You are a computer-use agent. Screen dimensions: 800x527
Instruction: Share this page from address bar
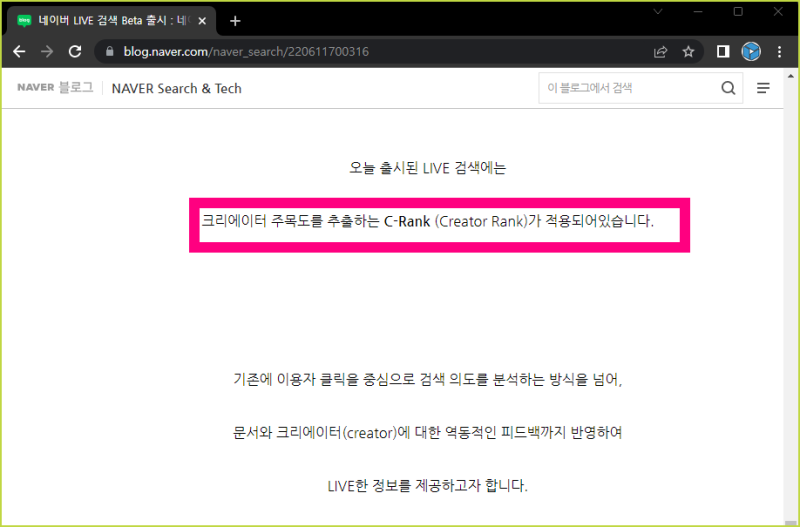click(x=660, y=52)
